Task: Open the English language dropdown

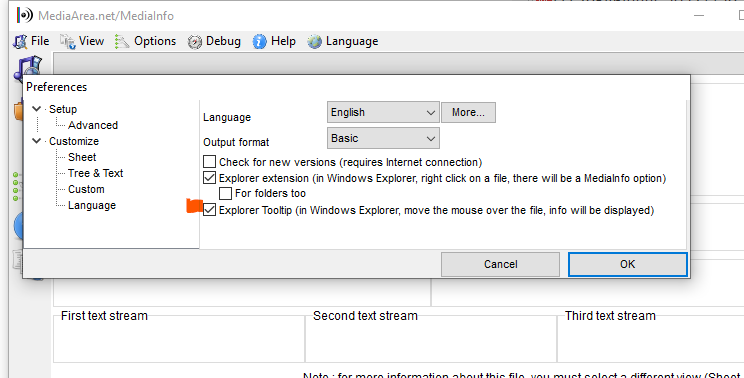Action: pos(383,112)
